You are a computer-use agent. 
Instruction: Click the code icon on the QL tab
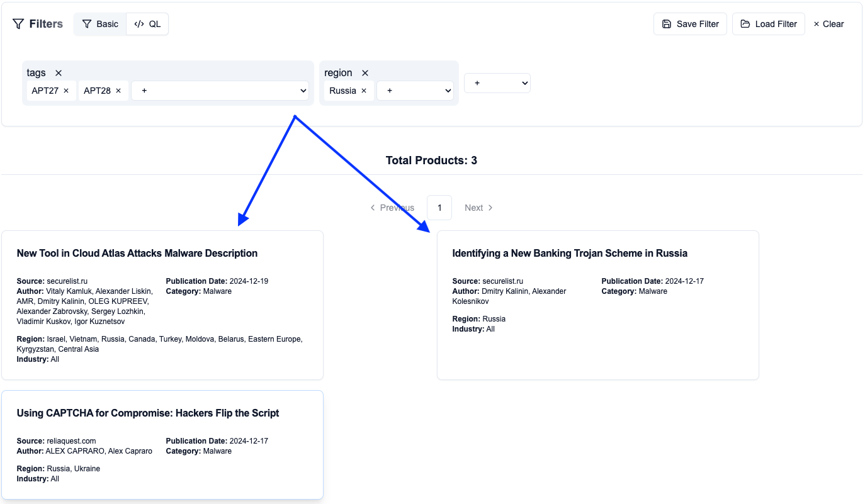point(139,23)
